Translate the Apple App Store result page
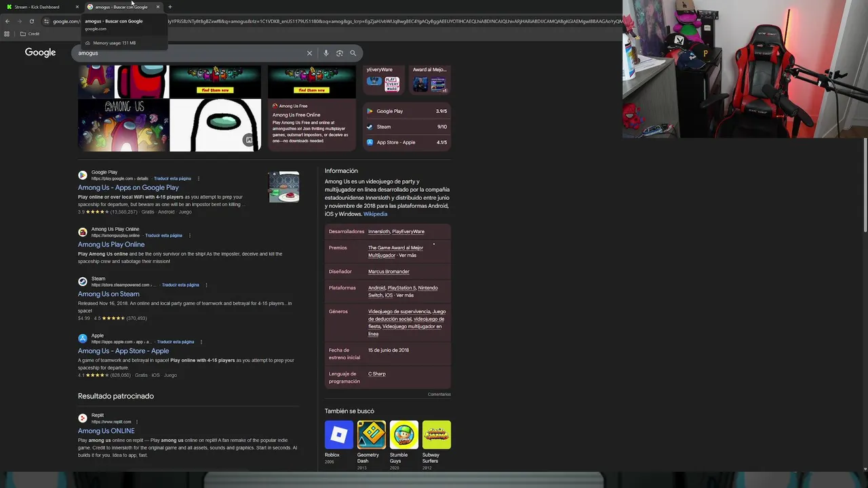The image size is (868, 488). (x=176, y=342)
